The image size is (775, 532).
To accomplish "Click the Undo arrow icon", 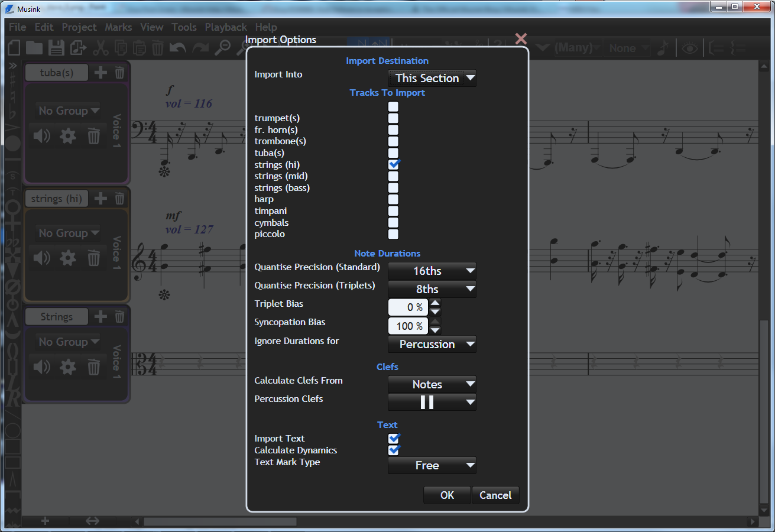I will click(x=178, y=48).
